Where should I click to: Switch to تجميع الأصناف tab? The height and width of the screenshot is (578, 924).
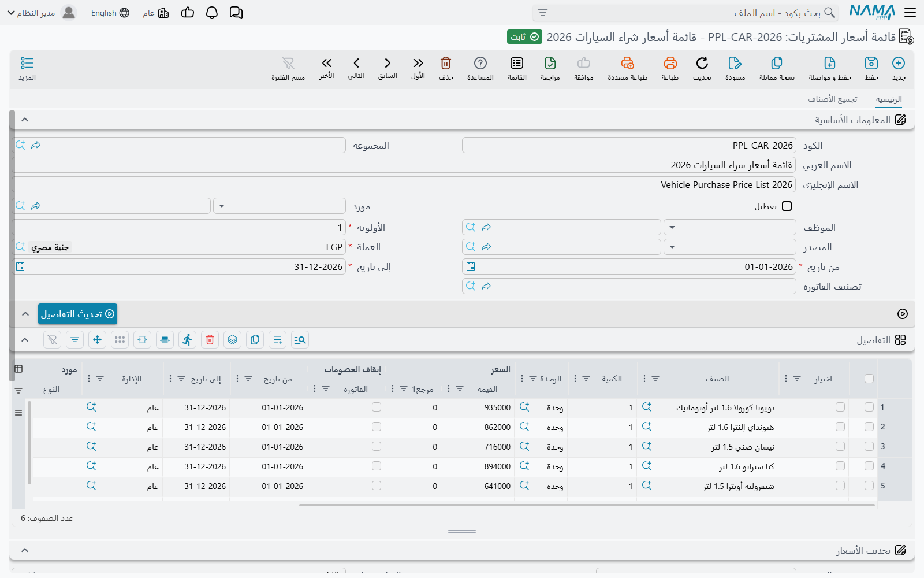833,99
